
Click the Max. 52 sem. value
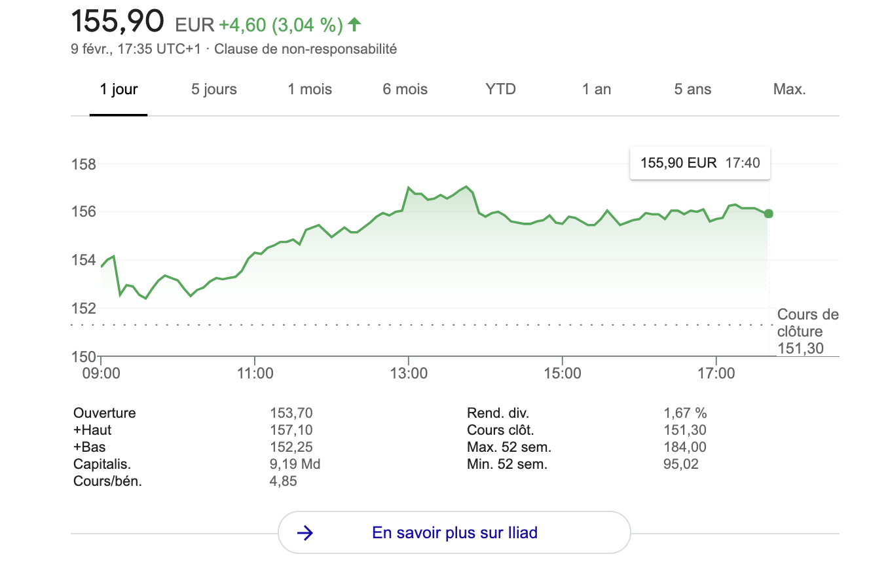[685, 447]
